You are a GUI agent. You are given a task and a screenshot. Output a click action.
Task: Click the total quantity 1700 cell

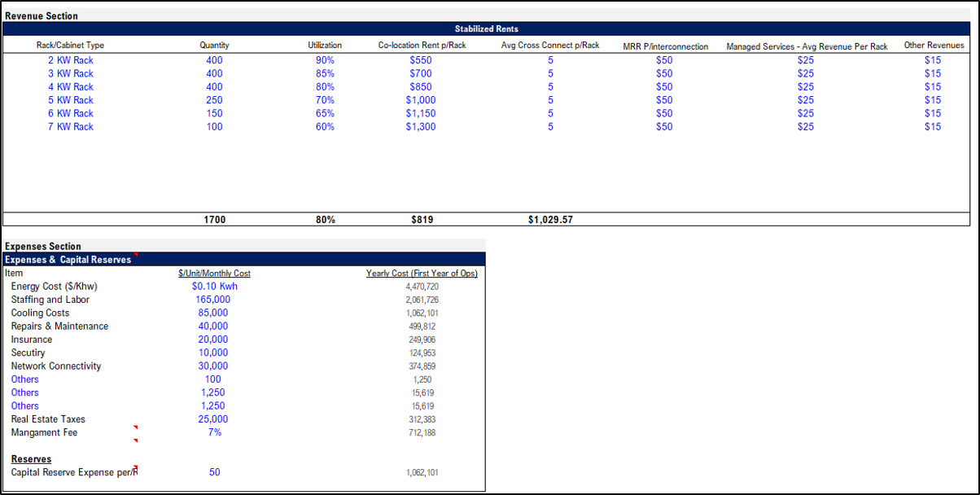(x=215, y=220)
